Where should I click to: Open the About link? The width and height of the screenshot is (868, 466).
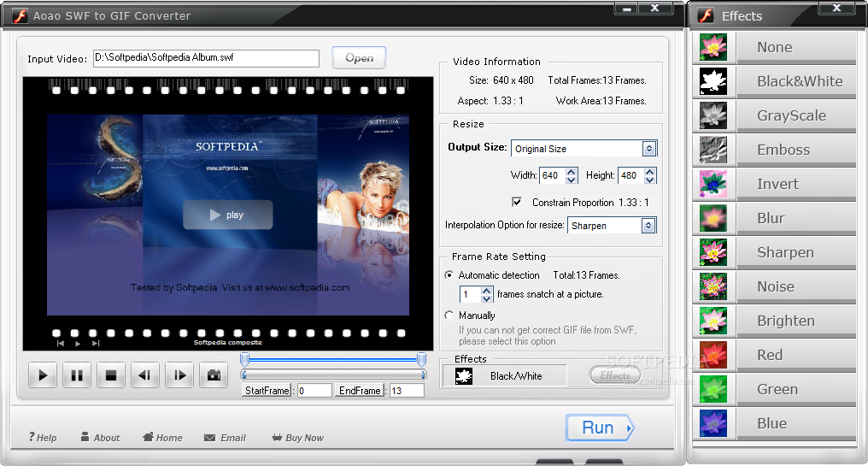(100, 437)
